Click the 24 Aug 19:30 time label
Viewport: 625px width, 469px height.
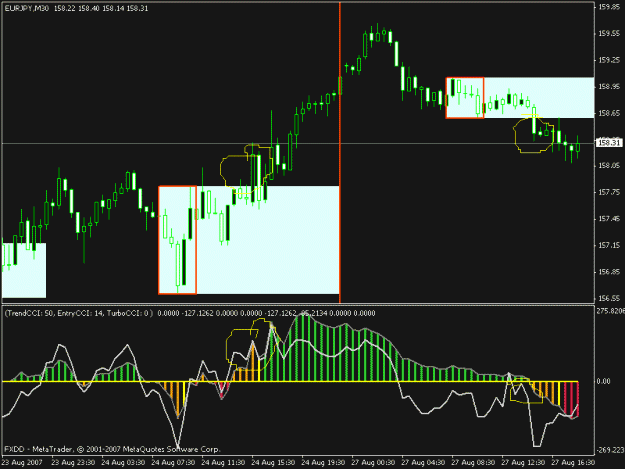click(x=323, y=463)
